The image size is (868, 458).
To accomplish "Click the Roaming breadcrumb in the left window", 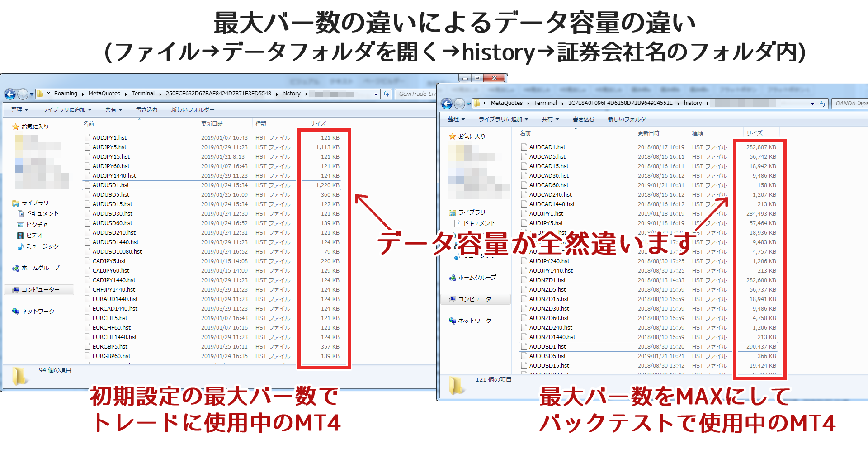I will click(x=66, y=94).
